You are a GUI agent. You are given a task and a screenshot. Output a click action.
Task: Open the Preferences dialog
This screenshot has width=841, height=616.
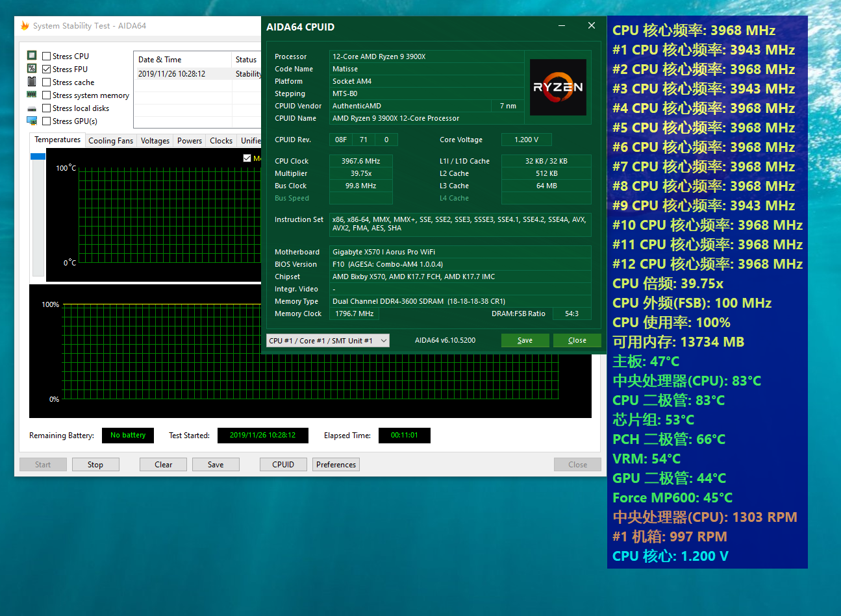pos(336,464)
